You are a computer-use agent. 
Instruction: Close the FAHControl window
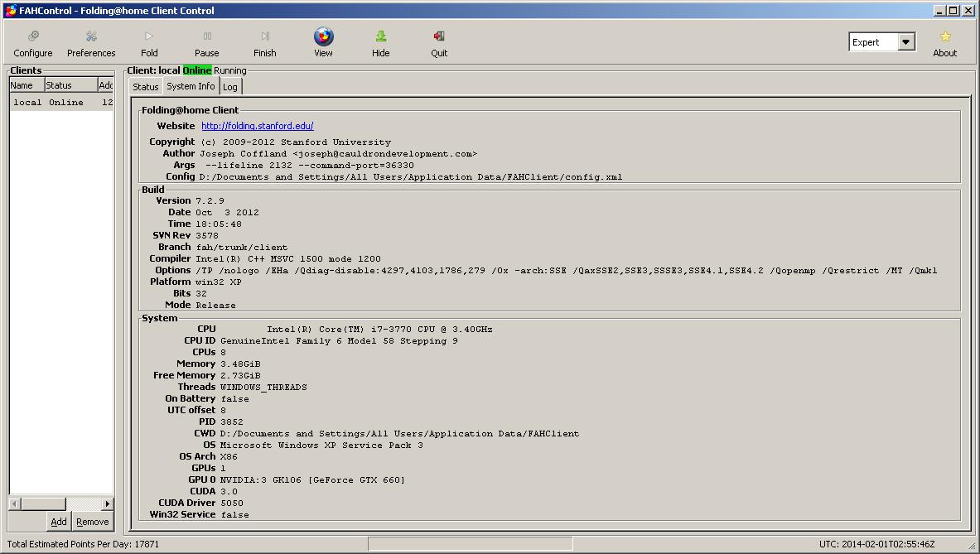(968, 11)
